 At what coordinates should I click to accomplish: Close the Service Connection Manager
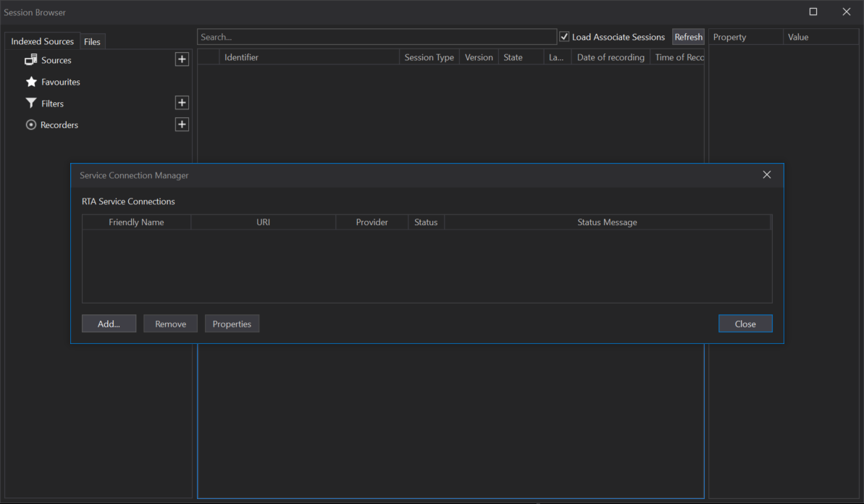coord(745,323)
